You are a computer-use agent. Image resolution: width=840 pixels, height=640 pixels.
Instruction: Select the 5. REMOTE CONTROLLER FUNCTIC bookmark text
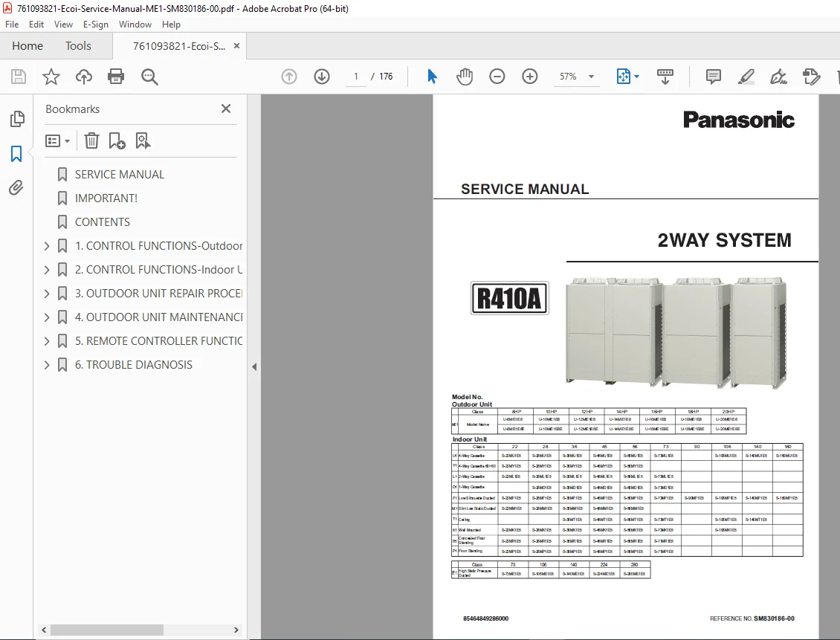point(158,341)
